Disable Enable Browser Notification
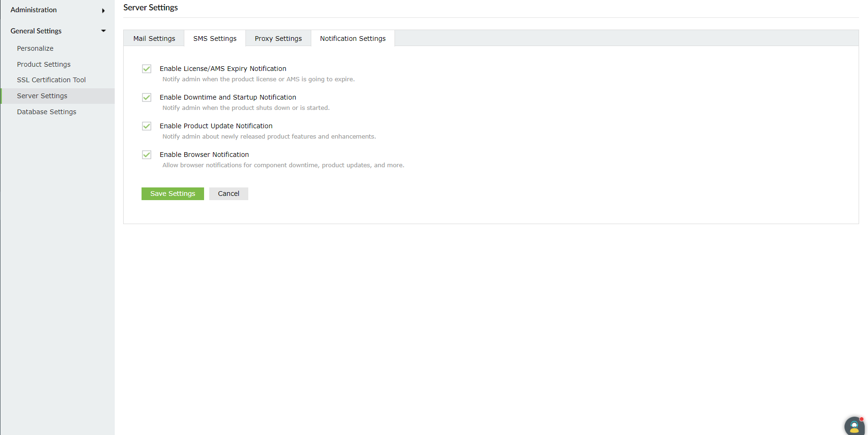 coord(146,155)
